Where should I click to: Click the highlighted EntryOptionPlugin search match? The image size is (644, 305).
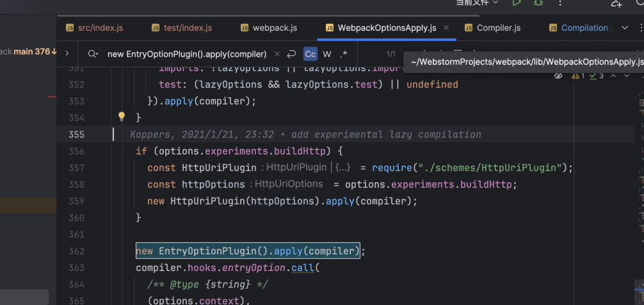248,251
